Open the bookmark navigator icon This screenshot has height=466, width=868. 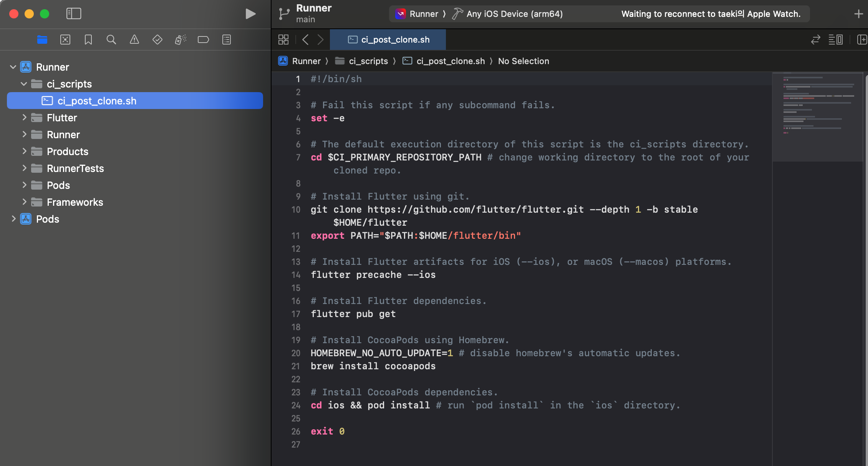(x=88, y=40)
